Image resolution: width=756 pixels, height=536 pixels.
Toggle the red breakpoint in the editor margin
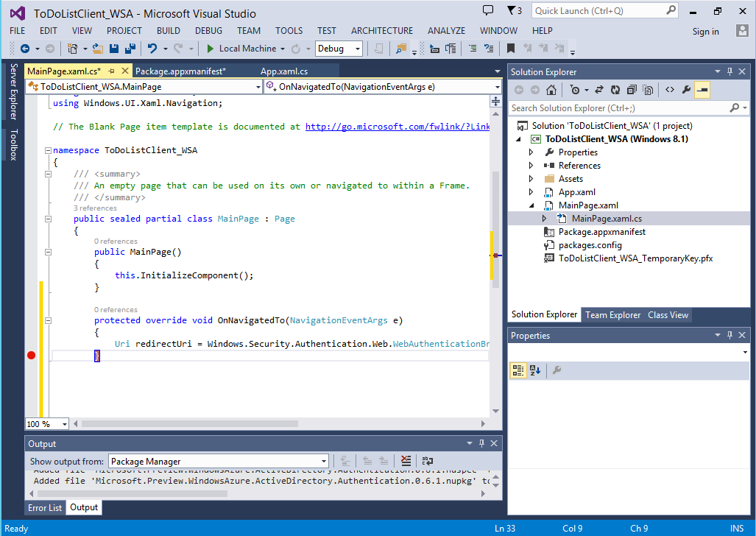(x=31, y=355)
